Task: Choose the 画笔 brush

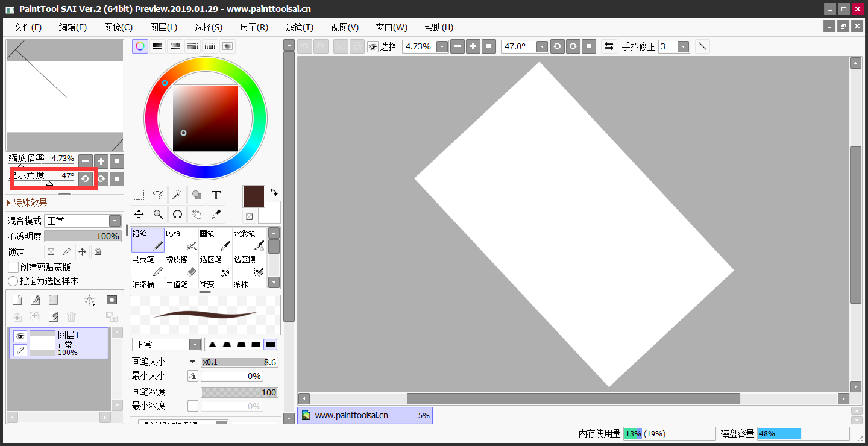Action: click(215, 240)
